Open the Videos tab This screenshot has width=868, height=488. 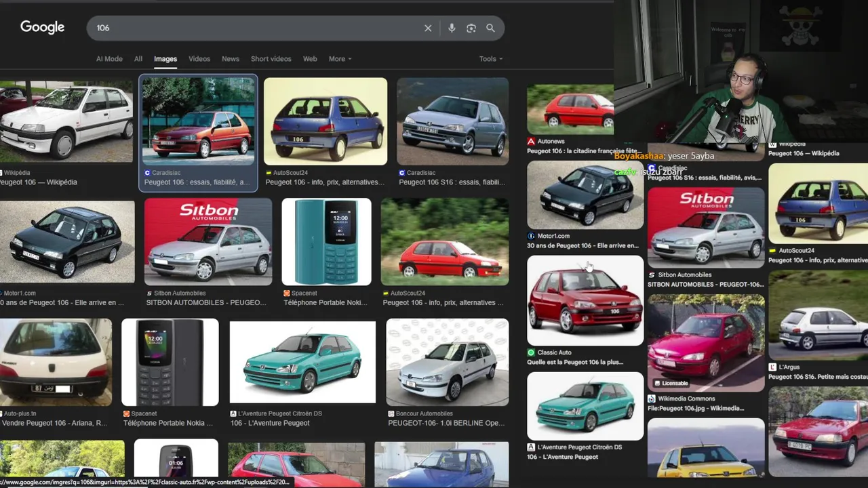[199, 59]
